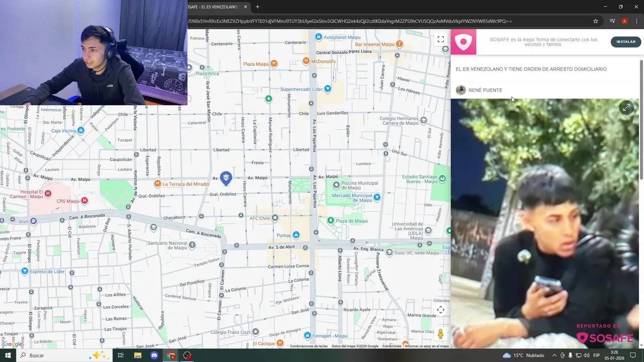The image size is (644, 362).
Task: Select Autoplanet Maipú marker
Action: click(318, 37)
